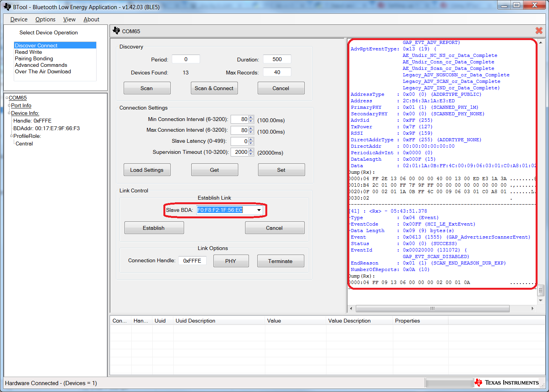Viewport: 549px width, 392px height.
Task: Select Read Write operation
Action: (x=29, y=52)
